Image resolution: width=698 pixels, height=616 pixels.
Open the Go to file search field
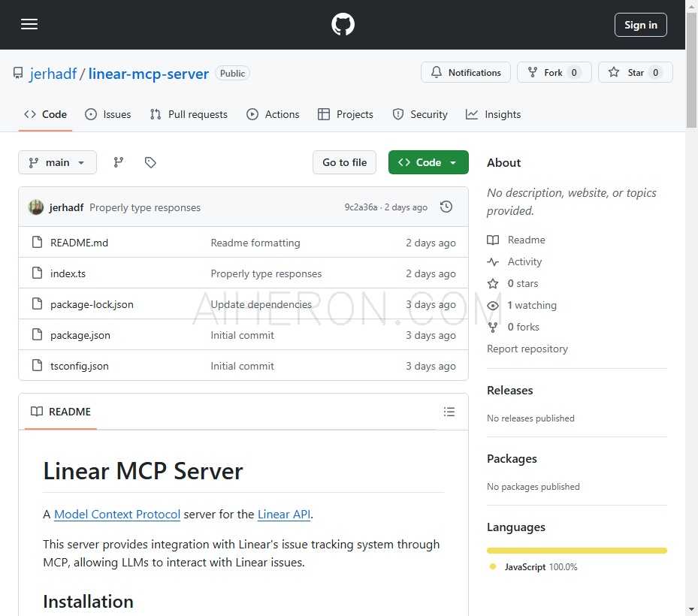(x=344, y=162)
